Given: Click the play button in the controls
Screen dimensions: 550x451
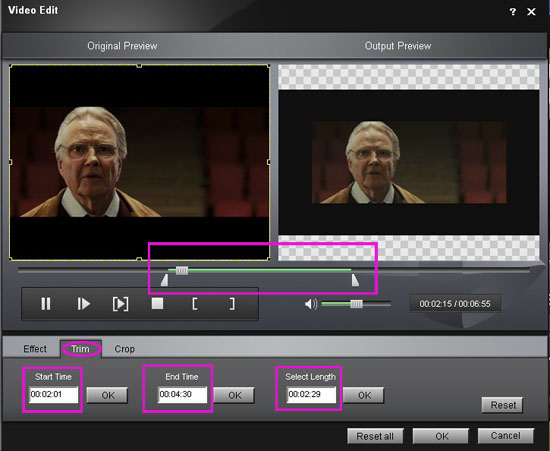Looking at the screenshot, I should 83,304.
